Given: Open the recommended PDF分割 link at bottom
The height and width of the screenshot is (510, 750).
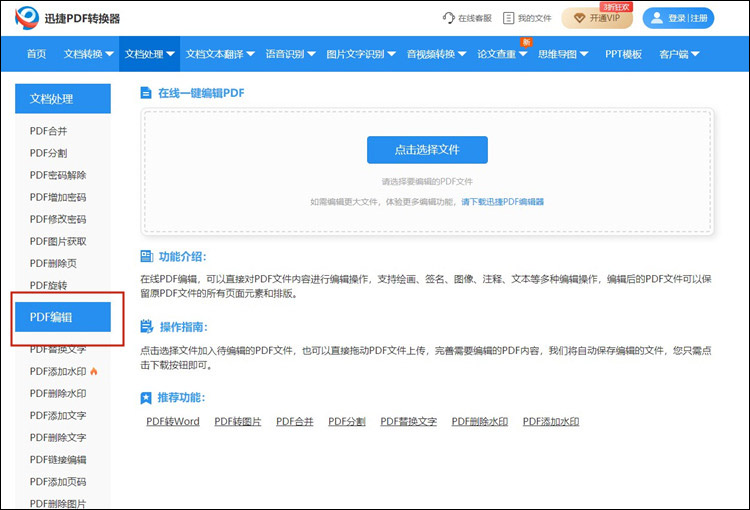Looking at the screenshot, I should 347,421.
